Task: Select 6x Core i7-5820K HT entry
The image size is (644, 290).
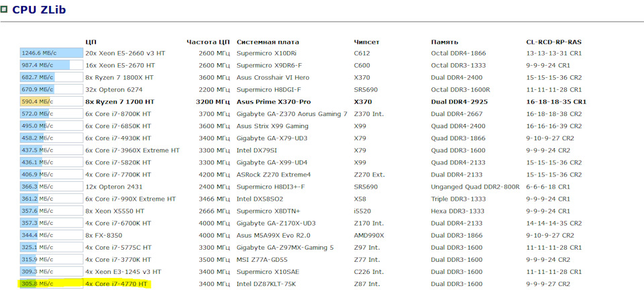Action: tap(118, 162)
